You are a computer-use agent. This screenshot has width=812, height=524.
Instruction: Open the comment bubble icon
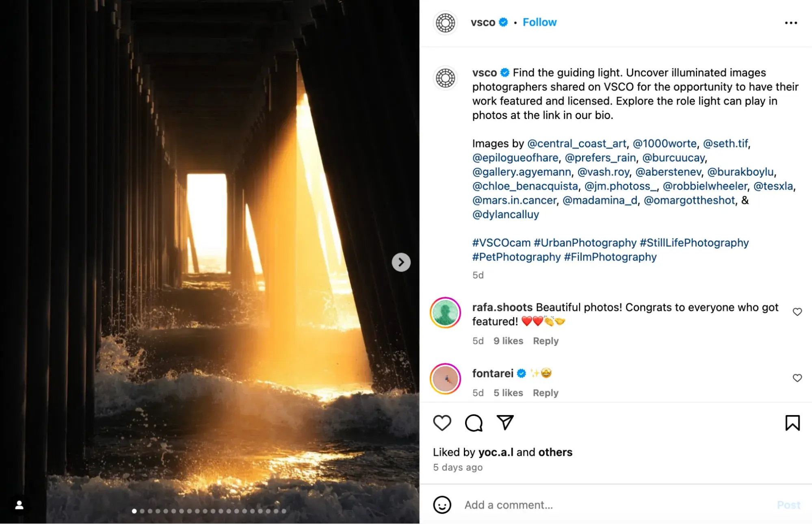point(474,422)
